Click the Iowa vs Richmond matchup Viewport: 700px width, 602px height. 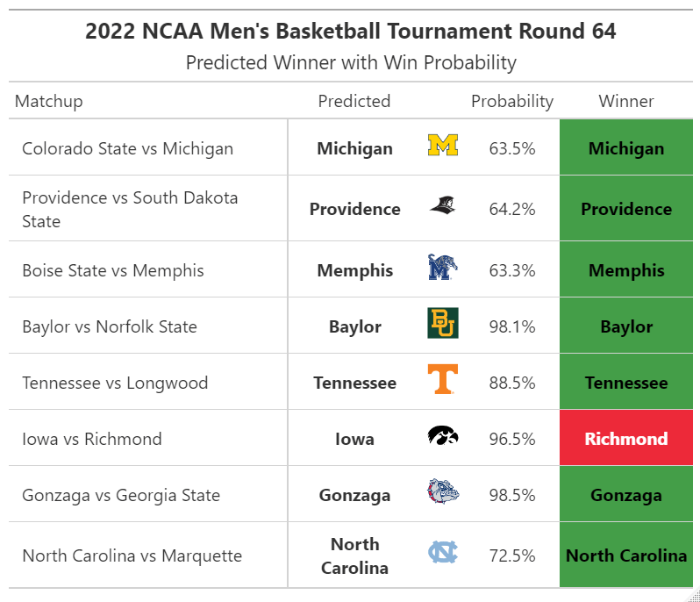92,439
